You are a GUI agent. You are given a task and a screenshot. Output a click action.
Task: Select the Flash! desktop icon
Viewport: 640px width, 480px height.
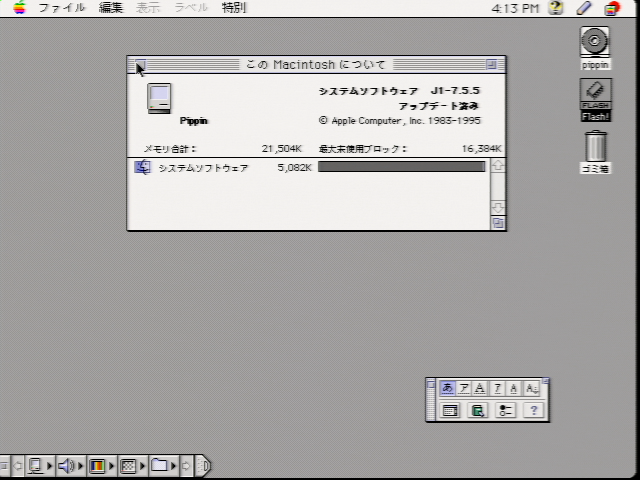(596, 100)
